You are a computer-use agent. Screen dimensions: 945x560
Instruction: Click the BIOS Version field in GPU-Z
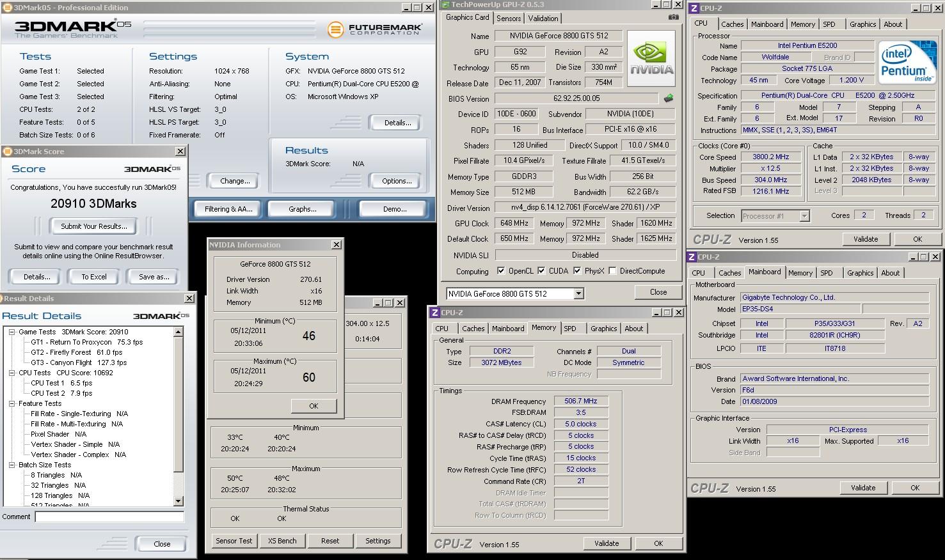(576, 98)
